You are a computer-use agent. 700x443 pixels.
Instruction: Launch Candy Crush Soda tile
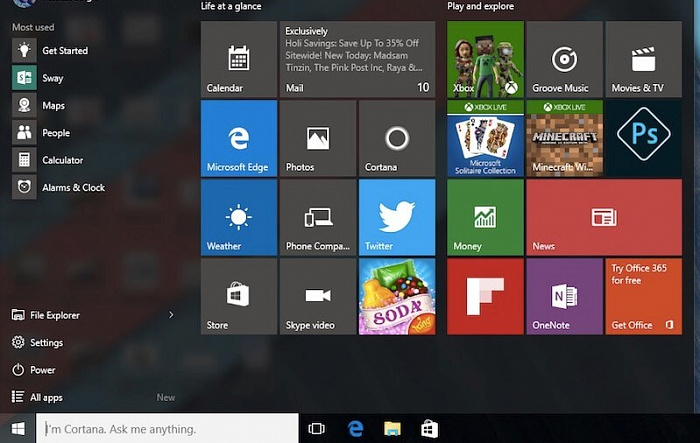click(x=396, y=296)
